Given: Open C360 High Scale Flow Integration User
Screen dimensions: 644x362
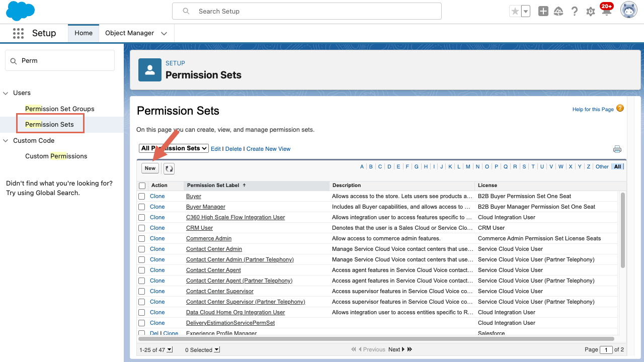Looking at the screenshot, I should pyautogui.click(x=235, y=217).
